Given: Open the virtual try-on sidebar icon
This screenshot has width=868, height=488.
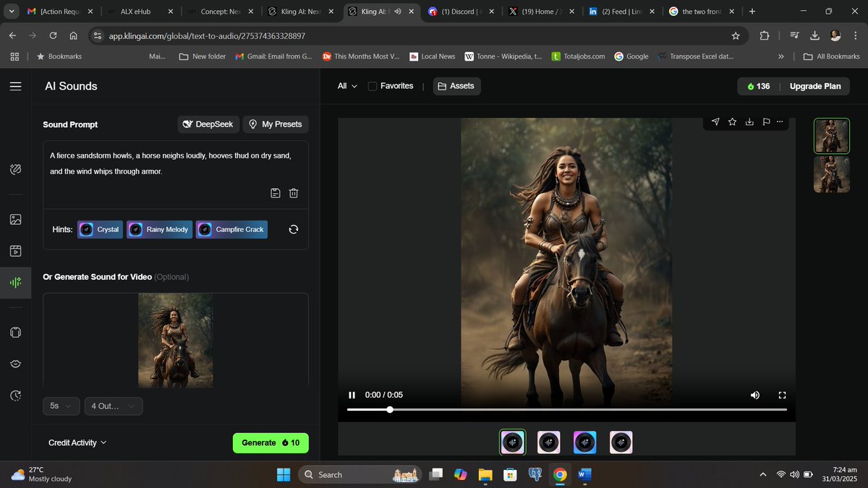Looking at the screenshot, I should coord(15,332).
